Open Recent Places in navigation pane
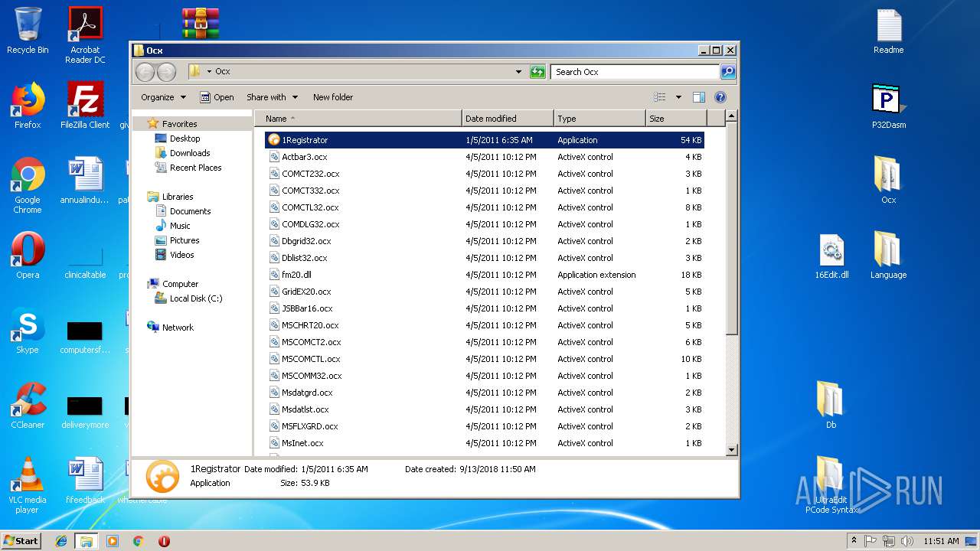The height and width of the screenshot is (551, 980). (x=195, y=168)
